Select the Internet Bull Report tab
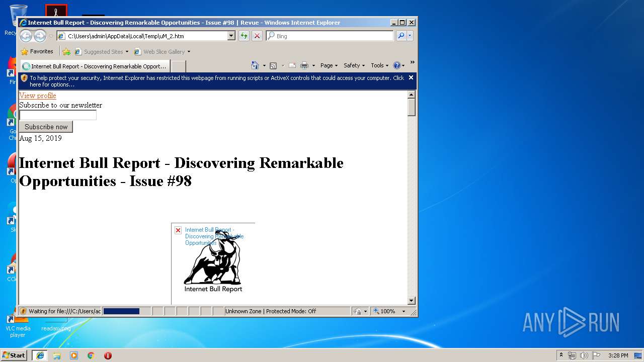The width and height of the screenshot is (644, 362). click(95, 66)
